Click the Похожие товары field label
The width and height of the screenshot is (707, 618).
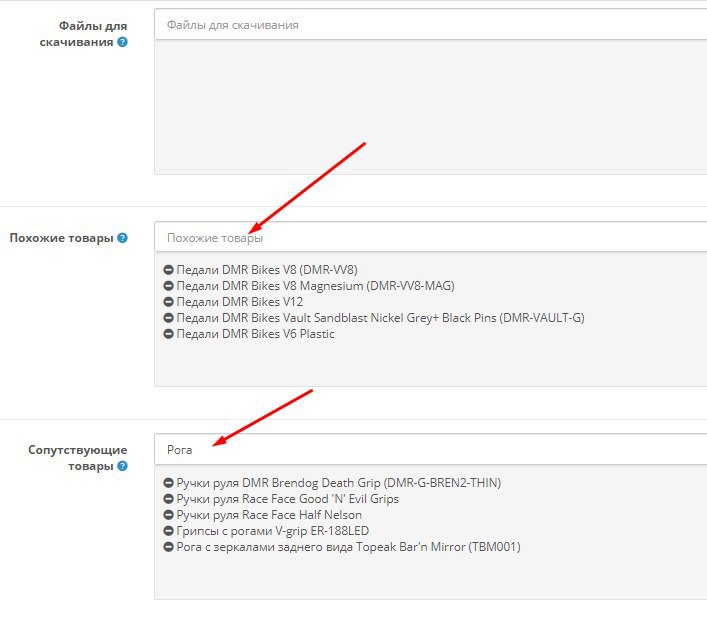point(61,238)
